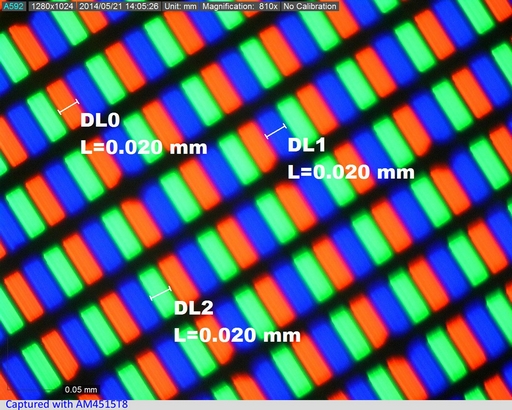Image resolution: width=512 pixels, height=410 pixels.
Task: Click the A592 image ID label
Action: pos(13,6)
